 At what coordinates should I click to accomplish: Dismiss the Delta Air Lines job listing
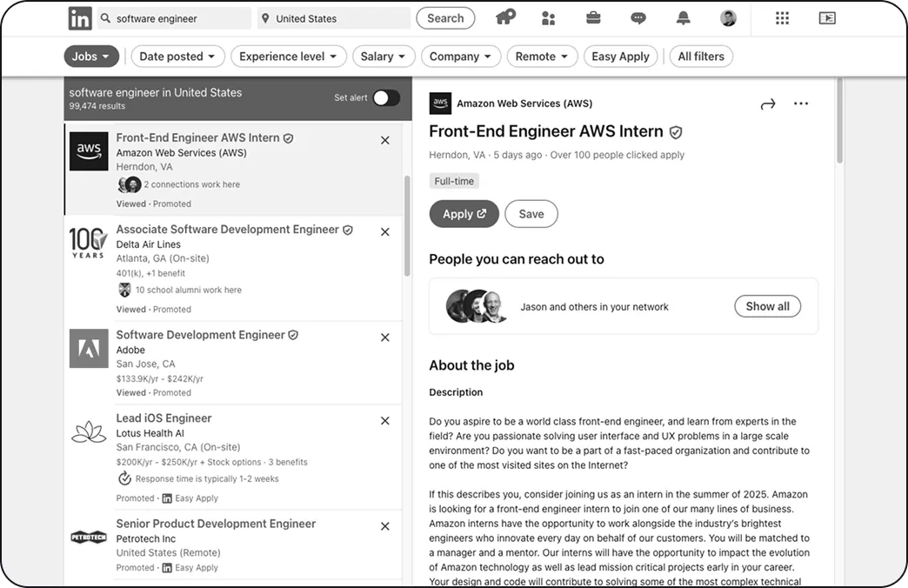(x=385, y=231)
